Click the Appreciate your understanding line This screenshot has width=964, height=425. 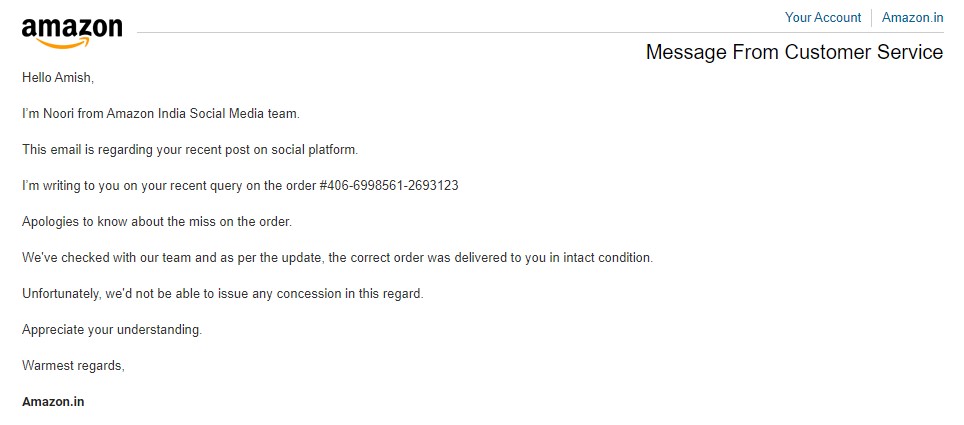[111, 329]
